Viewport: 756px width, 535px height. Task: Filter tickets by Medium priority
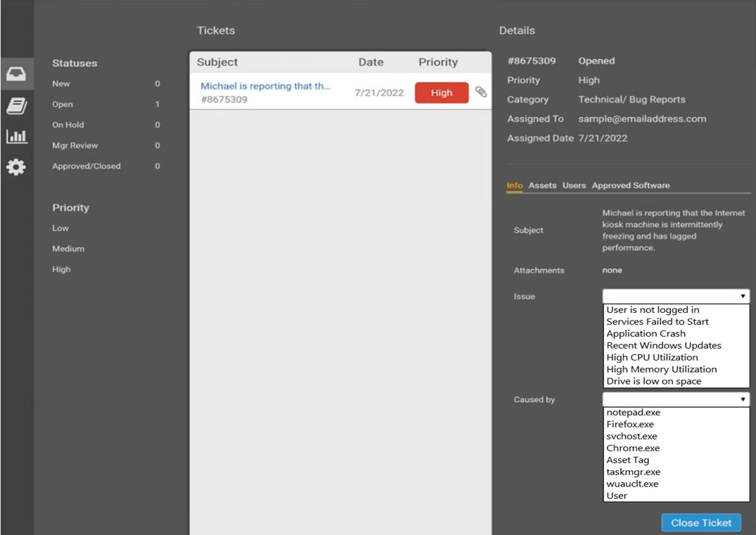click(68, 249)
